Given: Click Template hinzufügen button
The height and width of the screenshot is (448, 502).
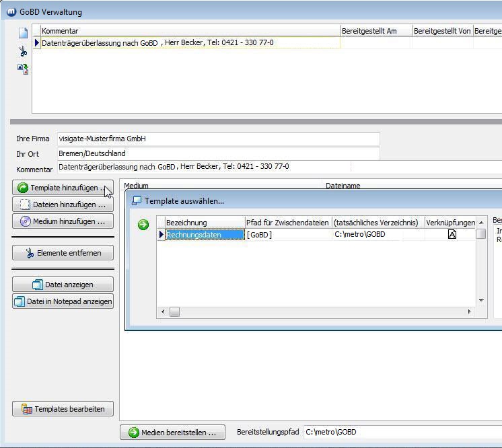Looking at the screenshot, I should (63, 188).
